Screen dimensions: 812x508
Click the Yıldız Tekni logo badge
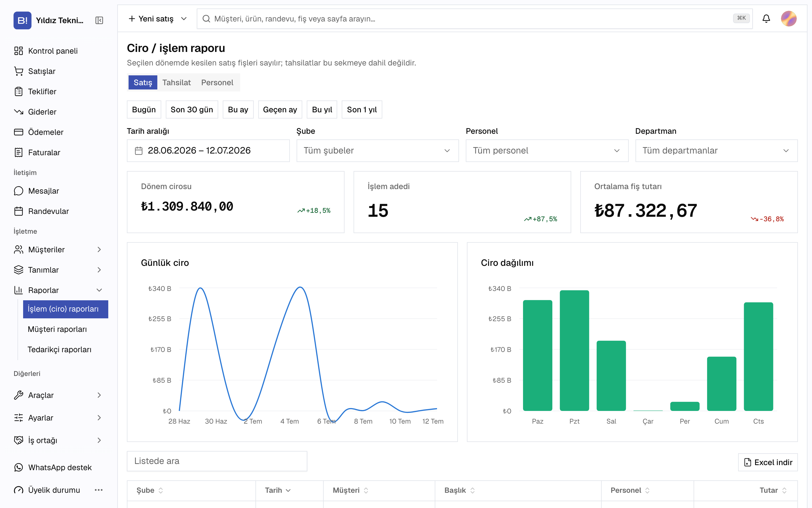click(22, 21)
